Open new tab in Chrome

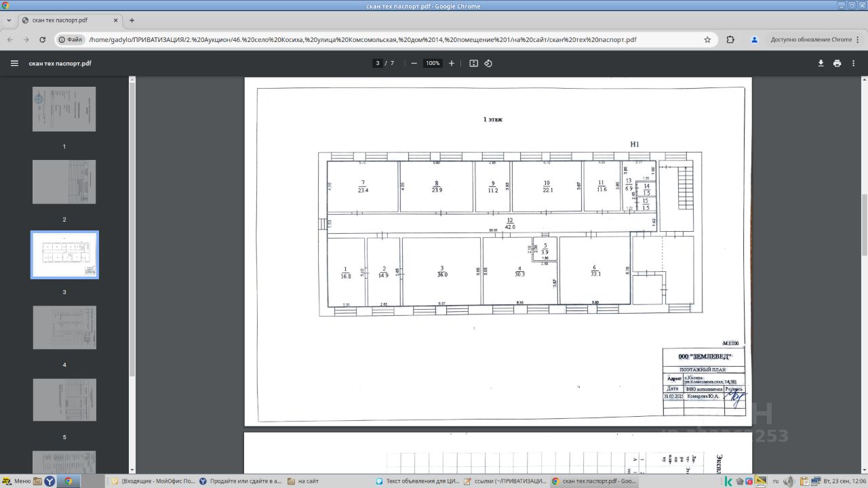point(132,20)
